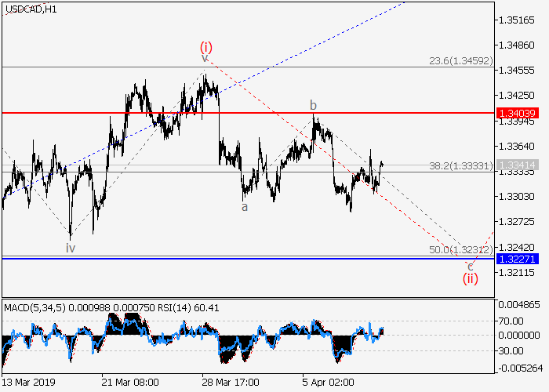Select the red (ii) wave label
This screenshot has height=392, width=549.
[470, 278]
